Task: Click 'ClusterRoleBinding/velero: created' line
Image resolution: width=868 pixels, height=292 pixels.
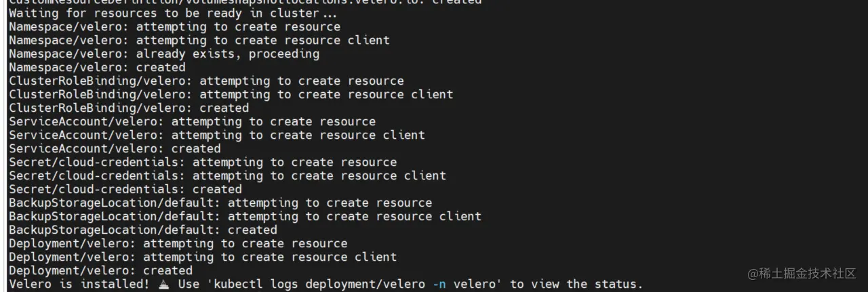Action: (129, 108)
